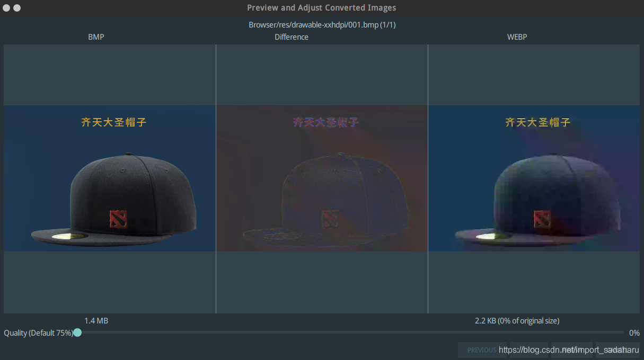Click the leftmost window control circle
The image size is (644, 360).
[x=6, y=7]
